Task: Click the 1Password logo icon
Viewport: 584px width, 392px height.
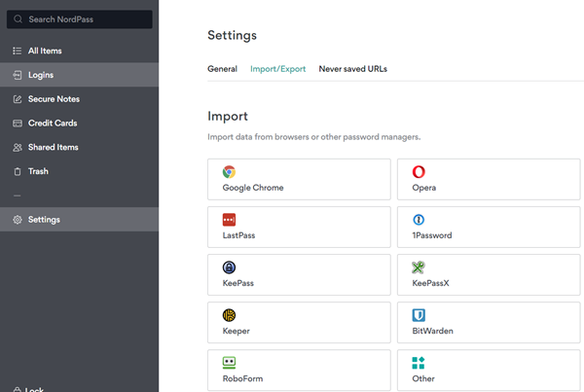Action: 419,220
